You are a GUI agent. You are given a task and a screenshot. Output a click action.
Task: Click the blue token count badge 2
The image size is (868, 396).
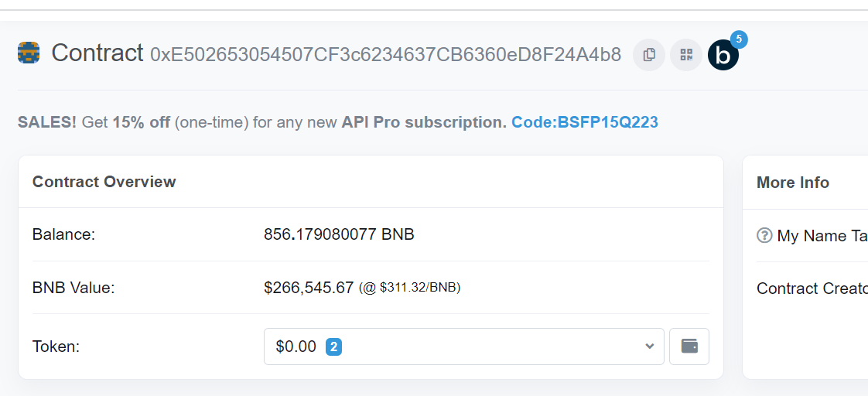pos(333,346)
